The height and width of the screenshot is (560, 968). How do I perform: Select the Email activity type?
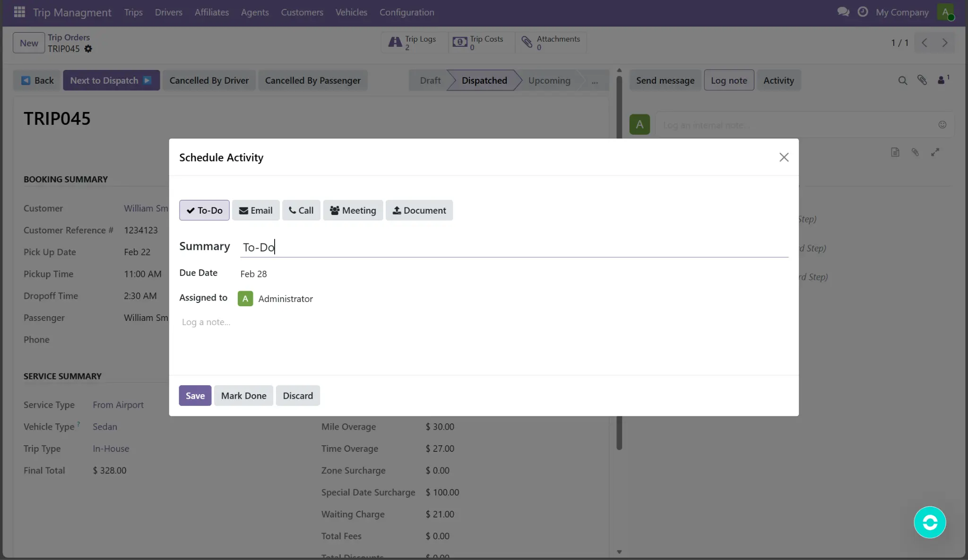coord(256,210)
